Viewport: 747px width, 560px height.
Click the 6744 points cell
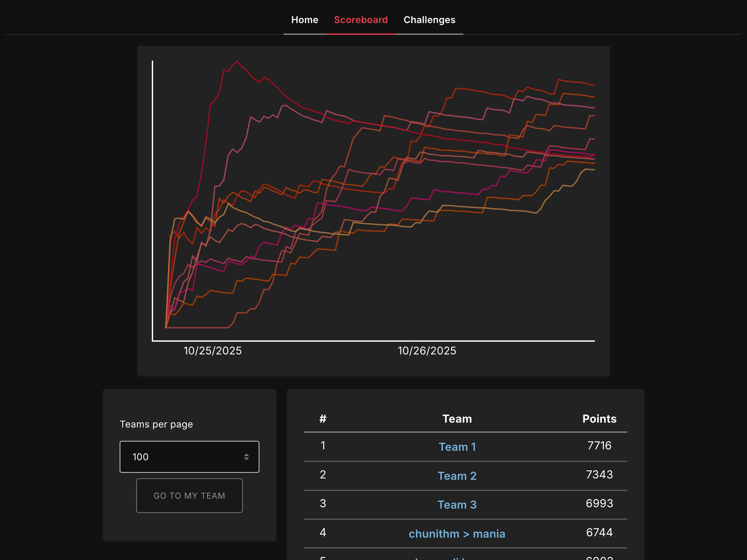[599, 532]
